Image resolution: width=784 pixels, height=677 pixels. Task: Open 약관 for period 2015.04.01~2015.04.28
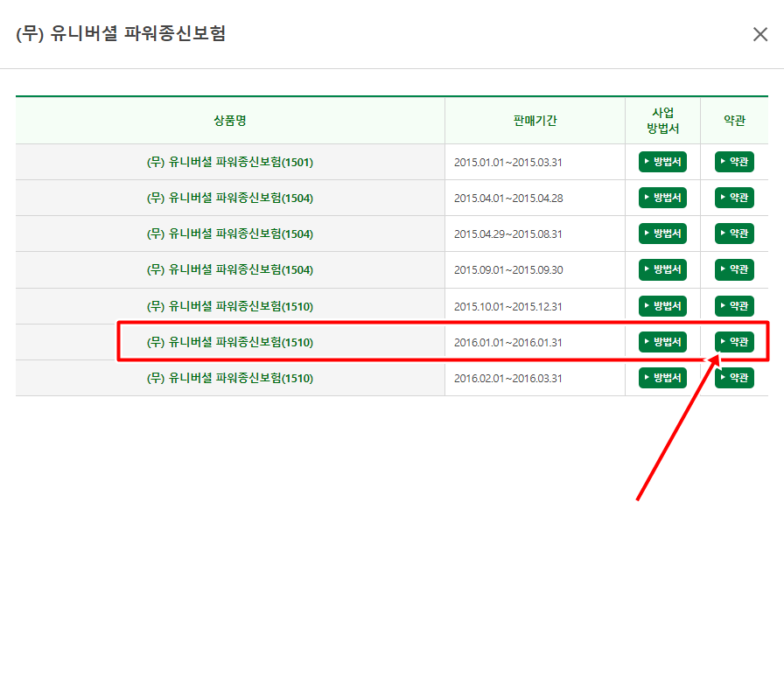[734, 198]
